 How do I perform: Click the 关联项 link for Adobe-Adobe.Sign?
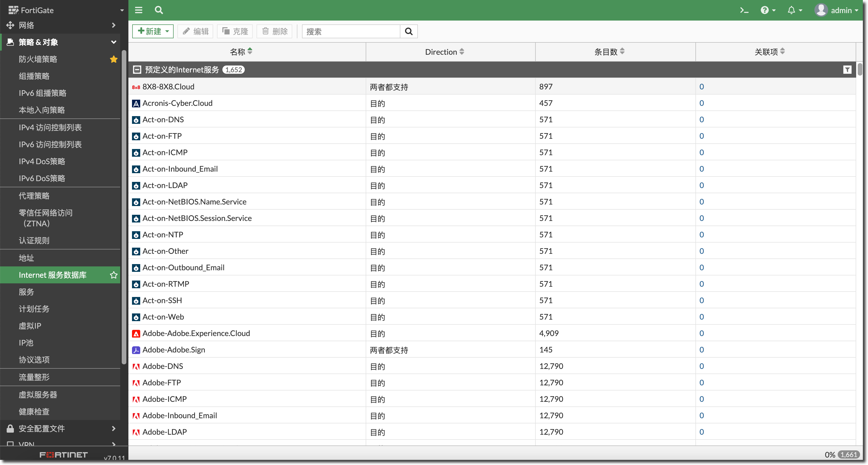(x=702, y=350)
